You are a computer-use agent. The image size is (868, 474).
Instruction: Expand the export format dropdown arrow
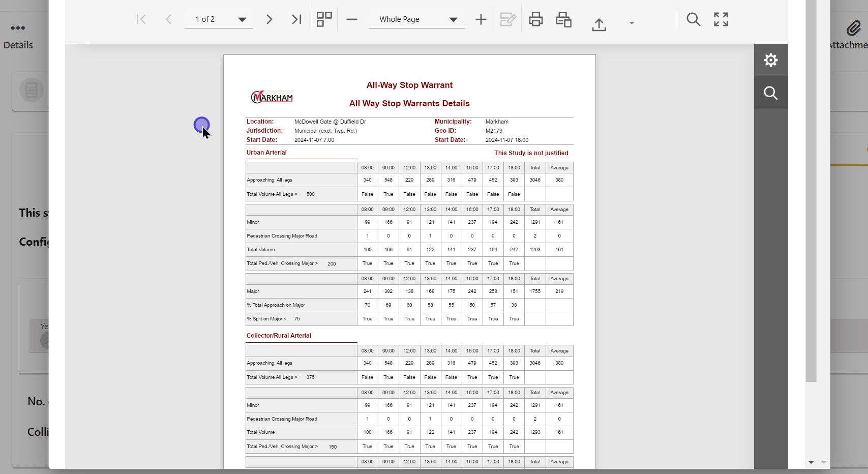pos(632,23)
